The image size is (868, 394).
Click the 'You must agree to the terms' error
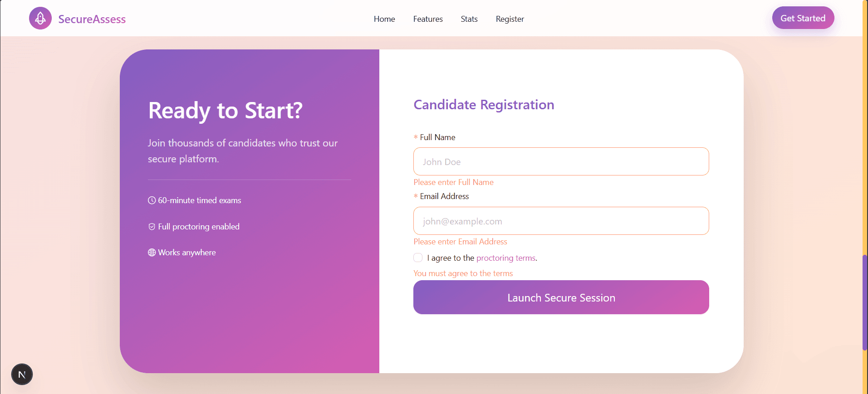pos(463,273)
